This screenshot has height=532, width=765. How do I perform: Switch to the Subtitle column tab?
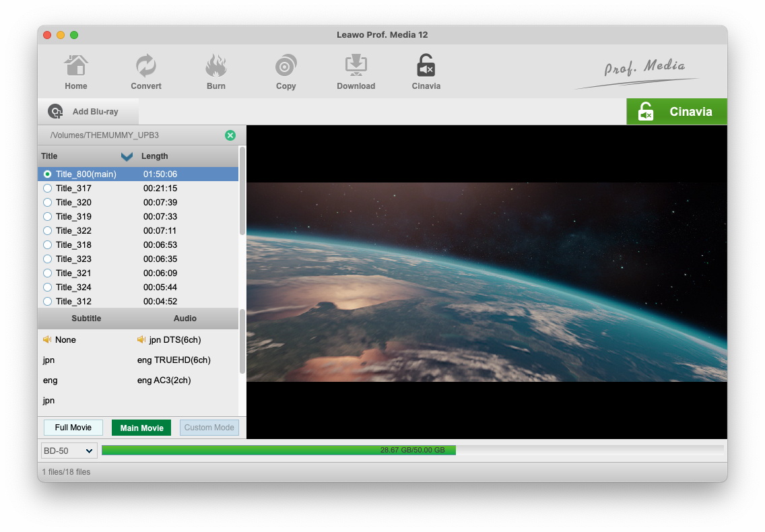tap(86, 319)
